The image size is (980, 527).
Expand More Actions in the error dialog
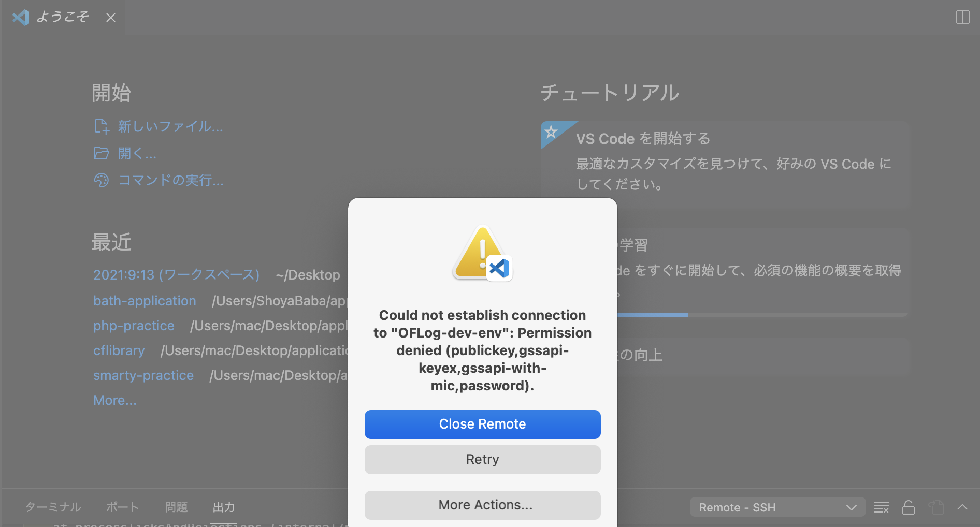point(482,505)
